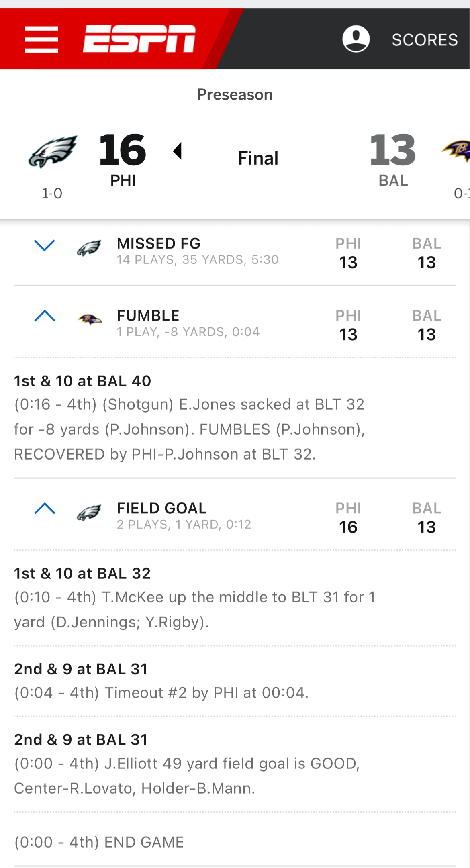This screenshot has width=470, height=868.
Task: Expand the Missed FG drive
Action: 45,245
